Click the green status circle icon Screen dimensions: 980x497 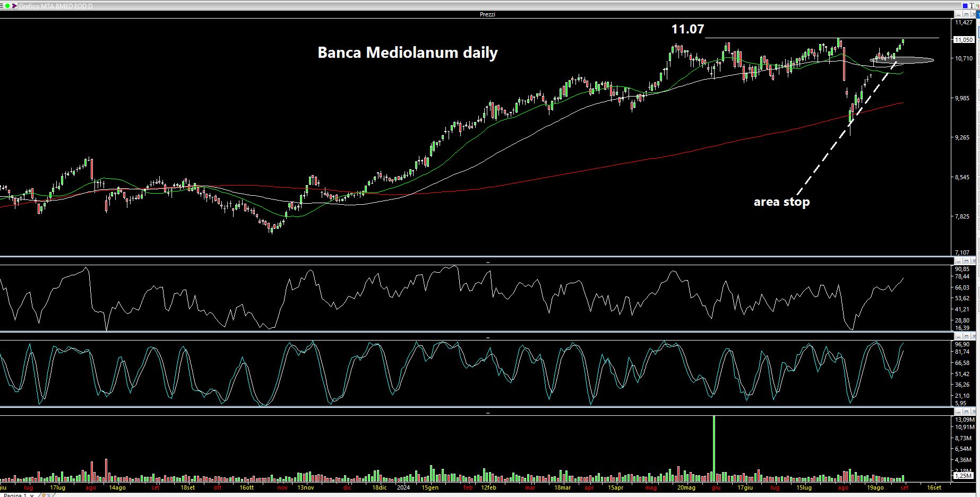point(8,6)
